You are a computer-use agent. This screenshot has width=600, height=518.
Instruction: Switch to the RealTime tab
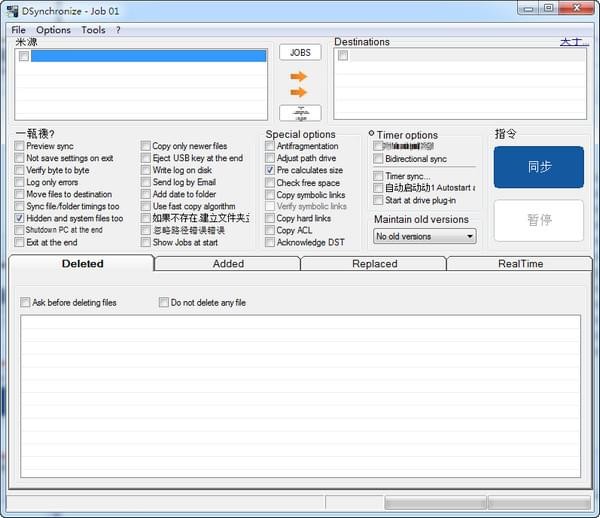[519, 264]
